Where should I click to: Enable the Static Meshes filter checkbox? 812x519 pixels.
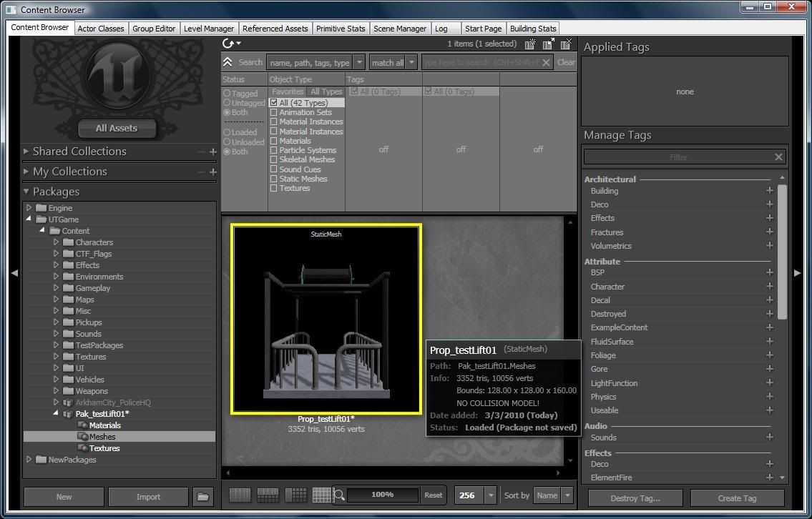point(274,179)
